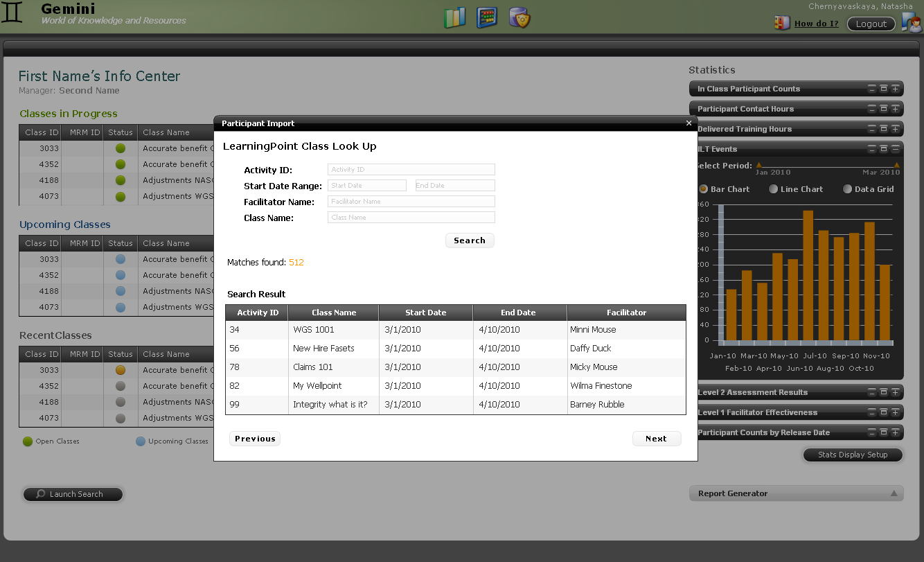Screen dimensions: 924x562
Task: Click the Jan 2010 period slider handle
Action: pyautogui.click(x=758, y=165)
